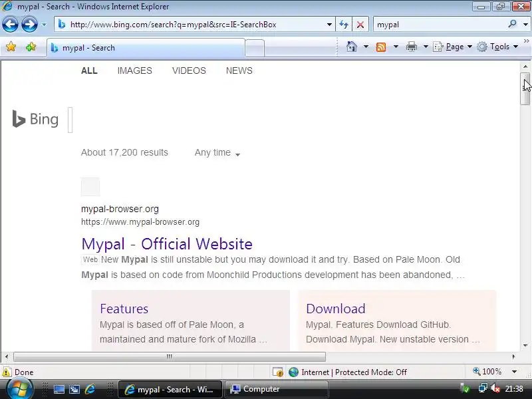Click the vertical scrollbar down arrow

pyautogui.click(x=525, y=345)
